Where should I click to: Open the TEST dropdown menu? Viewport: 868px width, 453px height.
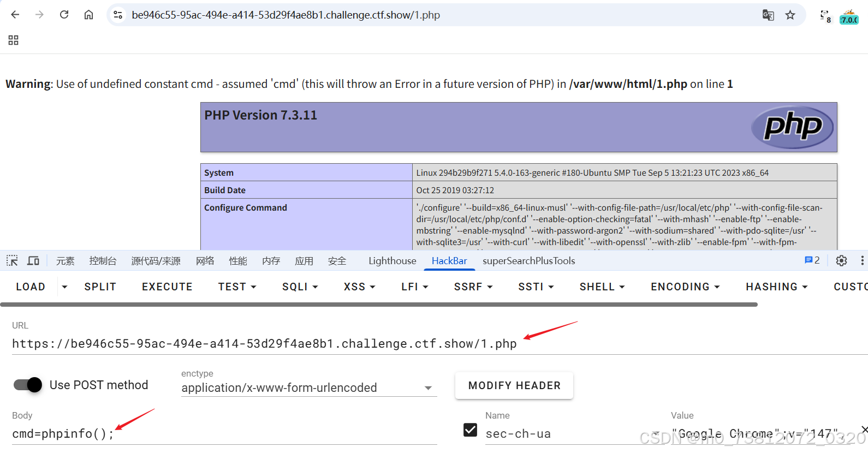click(x=237, y=287)
